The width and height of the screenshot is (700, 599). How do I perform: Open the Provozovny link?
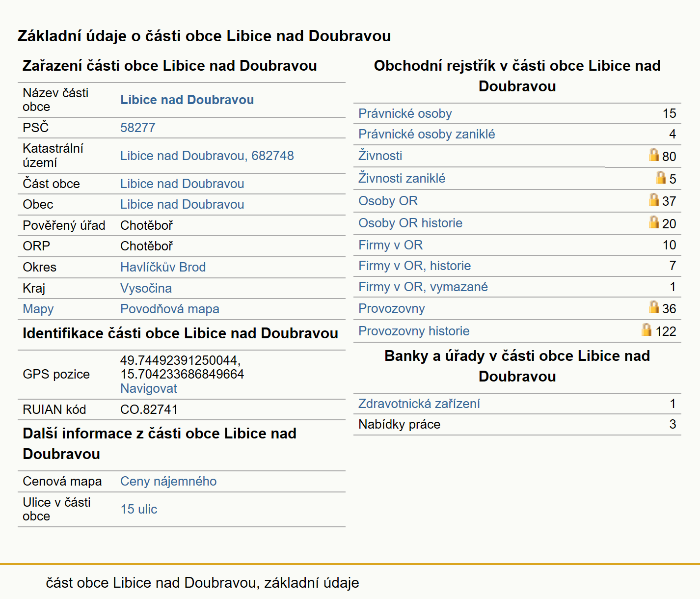pos(392,308)
